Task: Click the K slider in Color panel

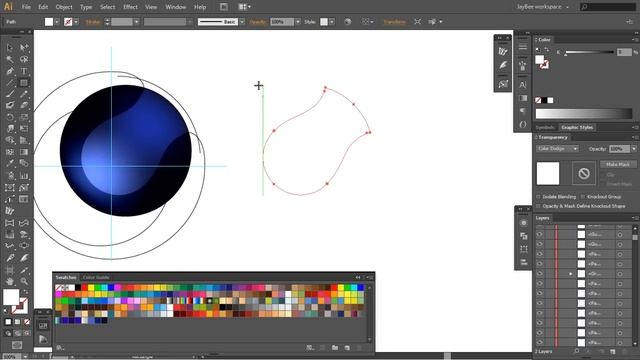Action: coord(590,52)
